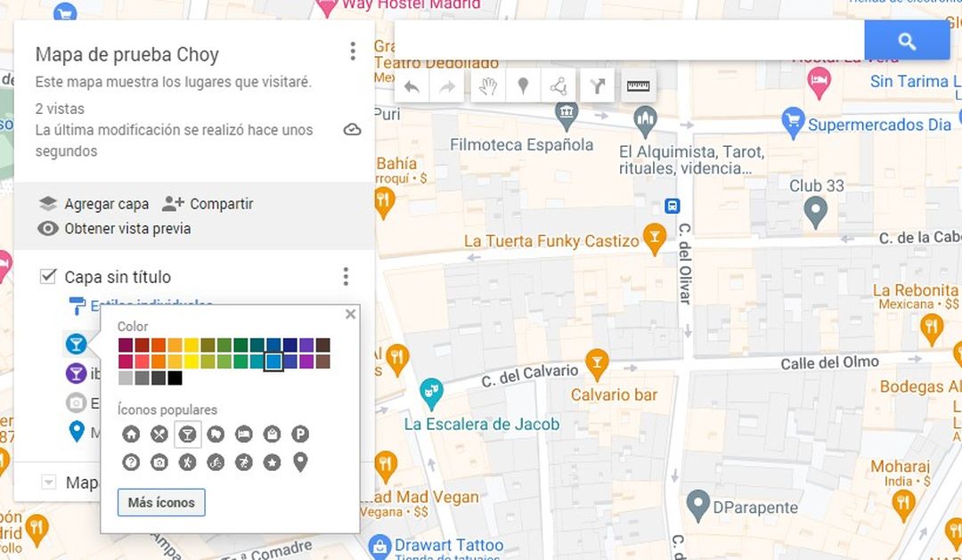Choose the restaurant icon in Íconos populares

click(x=159, y=434)
